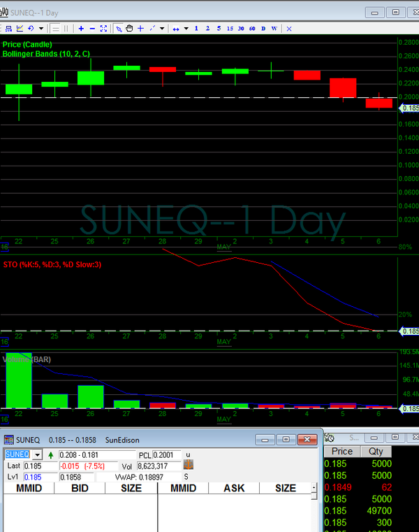Image resolution: width=419 pixels, height=532 pixels.
Task: Click the 15-minute interval button
Action: click(230, 29)
